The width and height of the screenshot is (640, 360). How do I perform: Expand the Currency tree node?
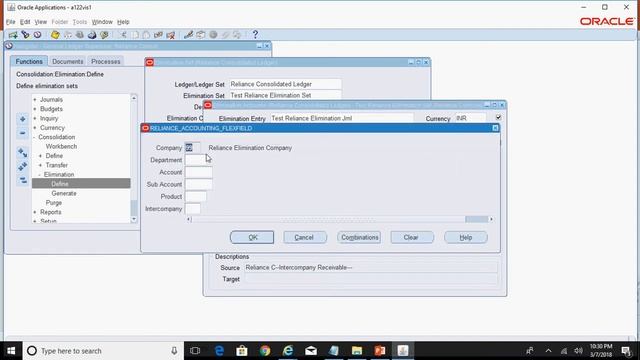(x=35, y=128)
